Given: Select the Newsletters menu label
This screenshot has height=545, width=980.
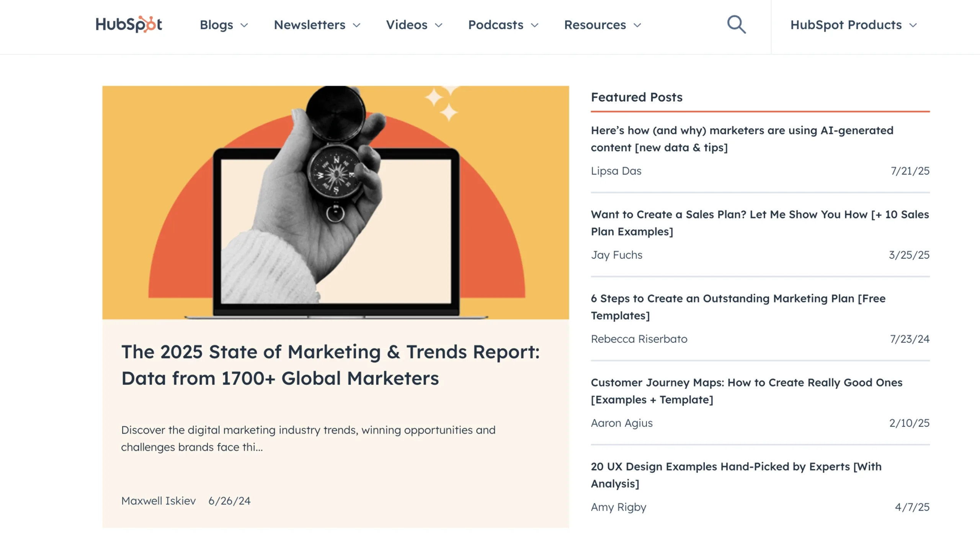Looking at the screenshot, I should tap(309, 25).
